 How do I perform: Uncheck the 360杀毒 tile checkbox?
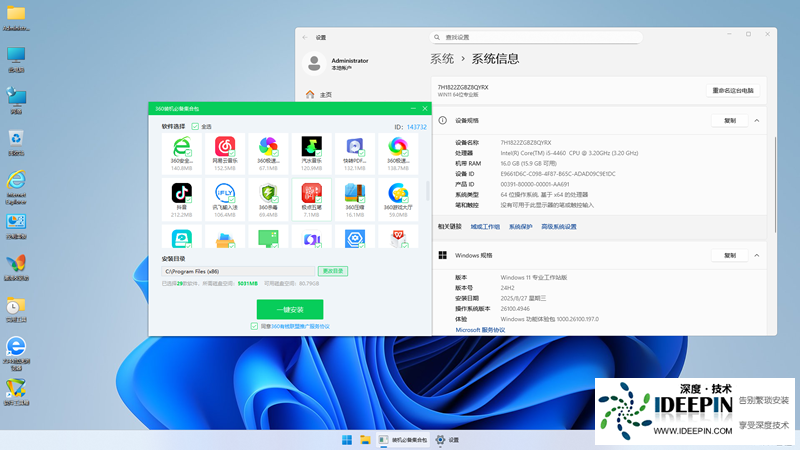tap(276, 199)
